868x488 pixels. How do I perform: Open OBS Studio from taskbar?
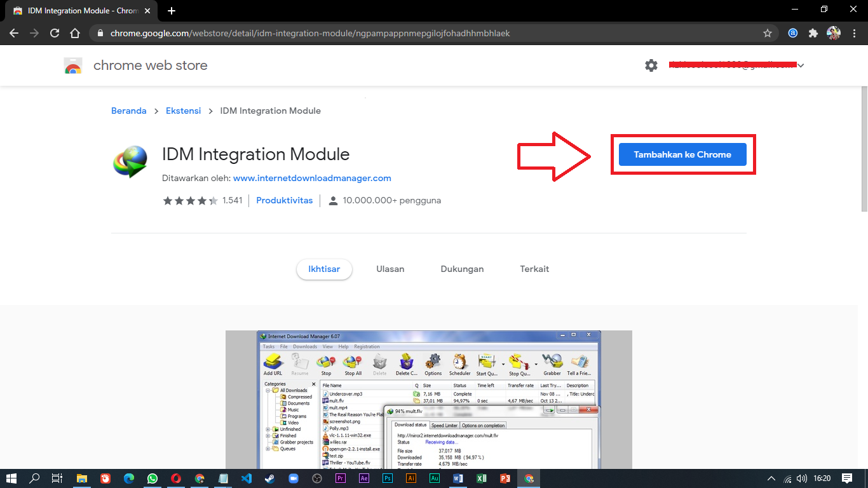(317, 478)
